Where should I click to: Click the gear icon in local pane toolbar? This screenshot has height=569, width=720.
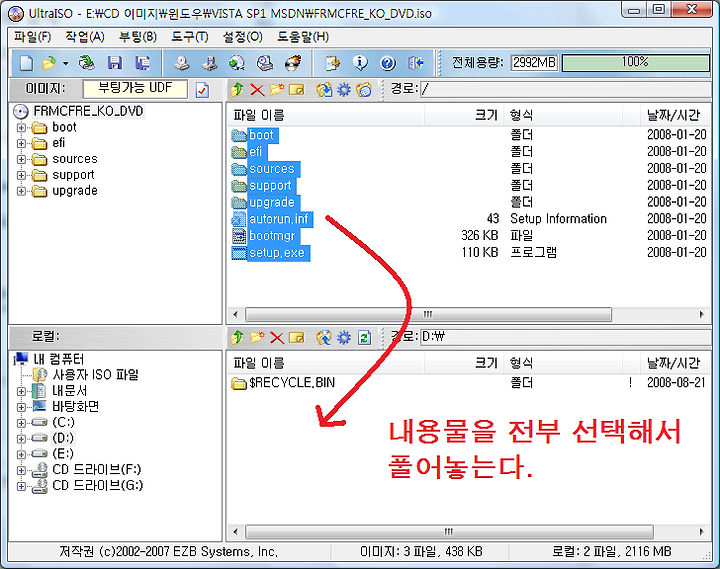pyautogui.click(x=343, y=338)
